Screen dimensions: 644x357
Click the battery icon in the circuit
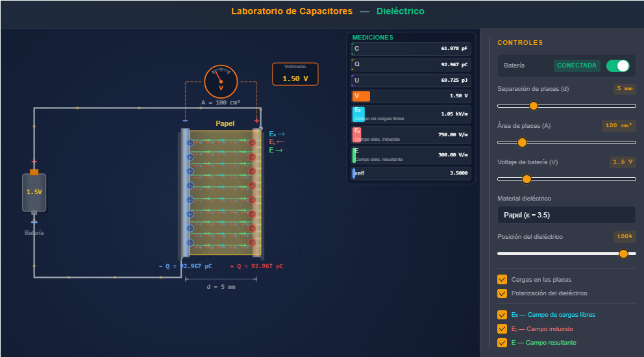tap(34, 192)
